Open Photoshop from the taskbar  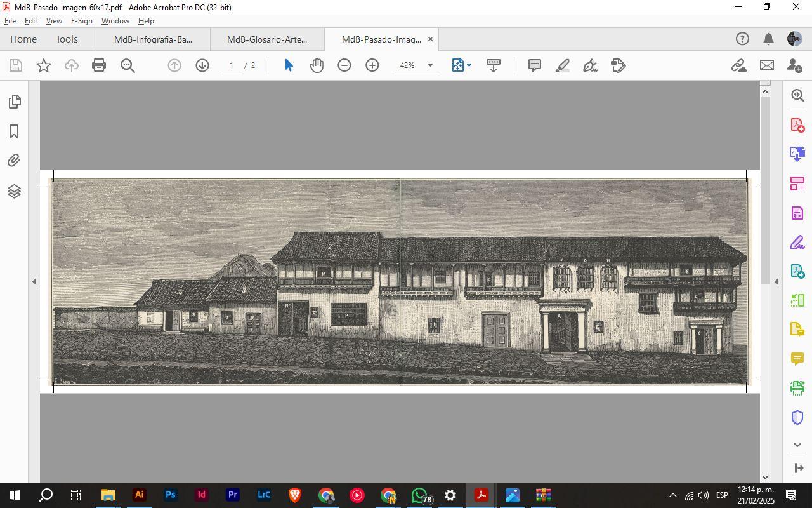tap(170, 495)
